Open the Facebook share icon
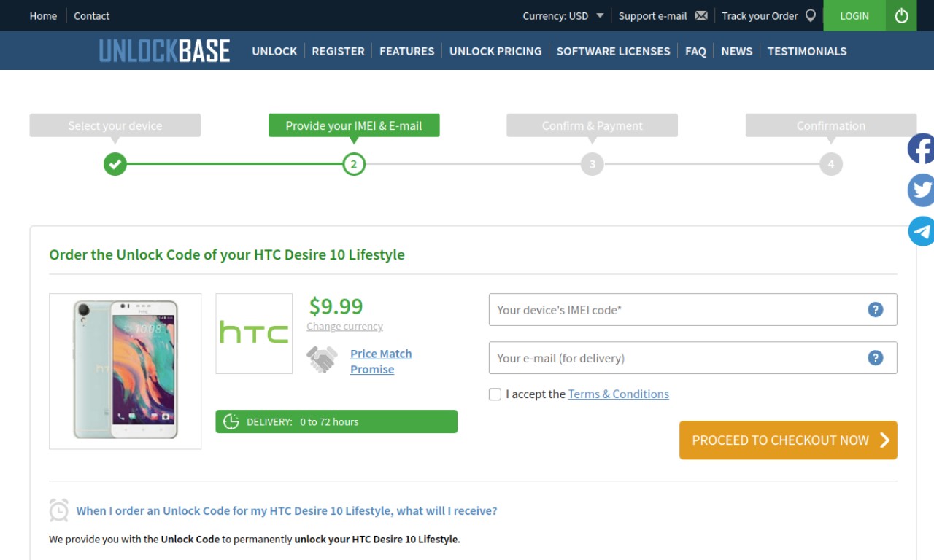Viewport: 934px width, 560px height. (921, 149)
